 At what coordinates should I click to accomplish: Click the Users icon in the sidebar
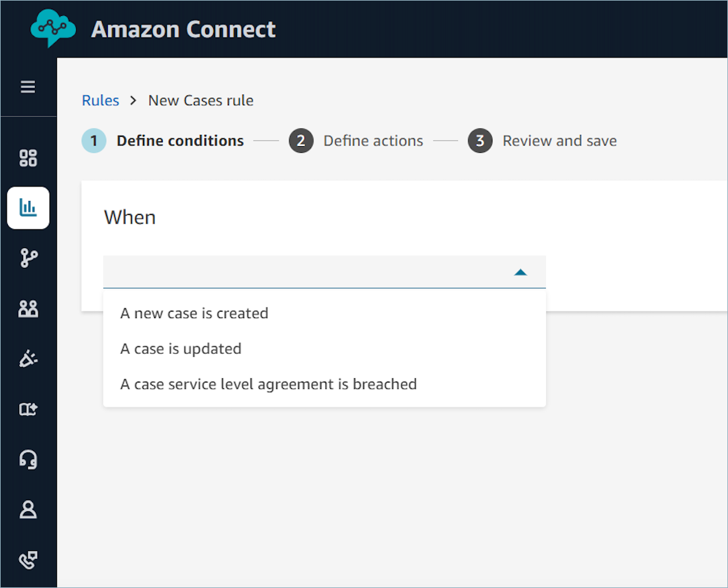click(28, 308)
